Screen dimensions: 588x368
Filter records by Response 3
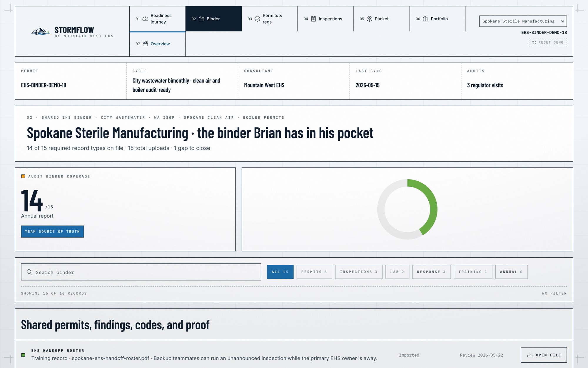tap(431, 272)
